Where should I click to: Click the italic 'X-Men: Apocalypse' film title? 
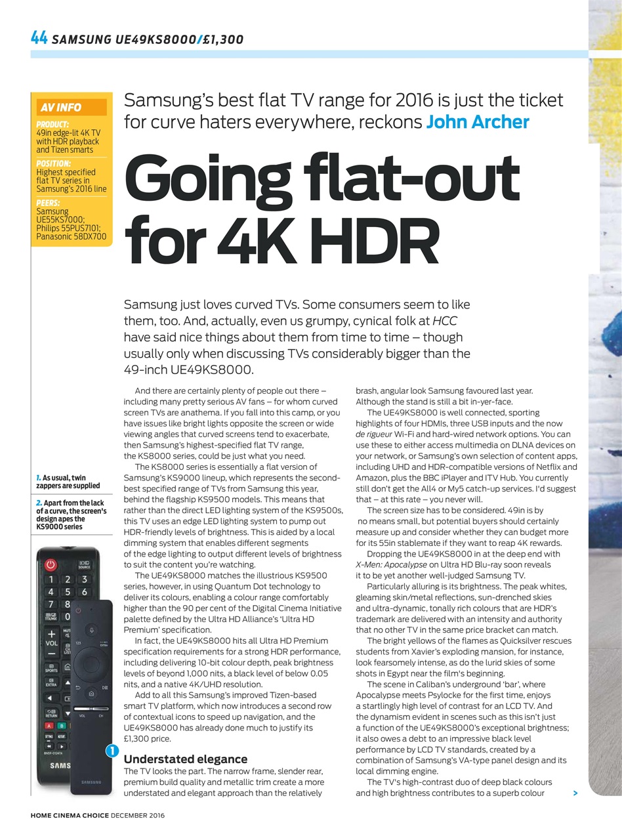(391, 564)
